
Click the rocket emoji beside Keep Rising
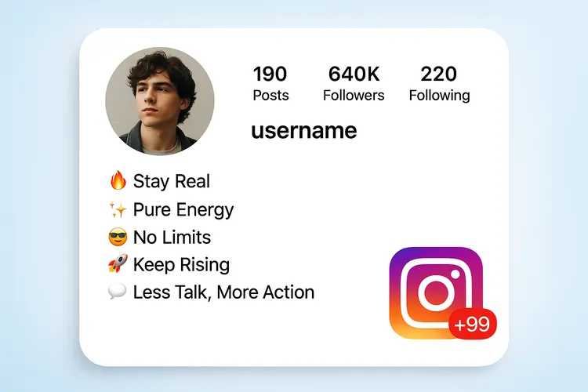click(118, 263)
